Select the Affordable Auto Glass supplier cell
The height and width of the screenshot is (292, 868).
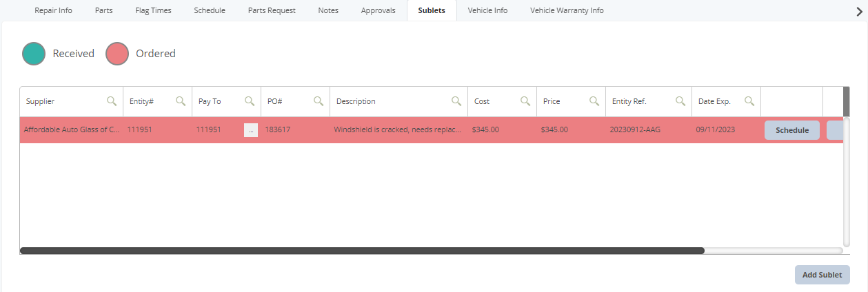71,130
